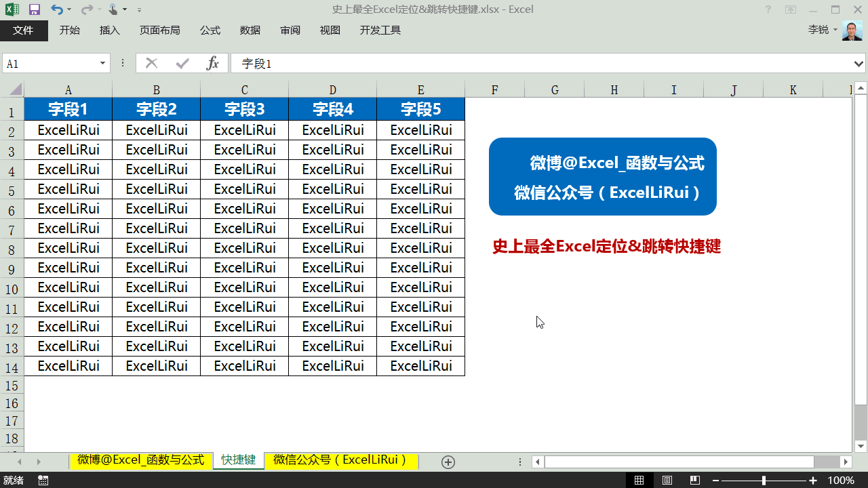Click the Help question mark icon

[x=768, y=9]
